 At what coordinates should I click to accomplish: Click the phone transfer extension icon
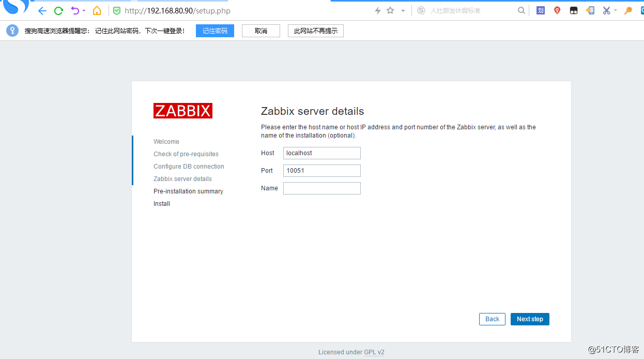pos(590,10)
